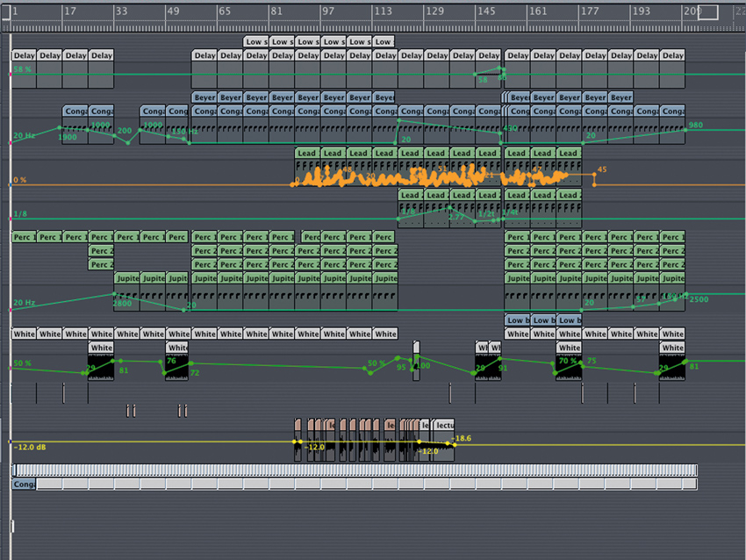This screenshot has height=560, width=746.
Task: Click the yellow -18.6 volume value
Action: (463, 438)
